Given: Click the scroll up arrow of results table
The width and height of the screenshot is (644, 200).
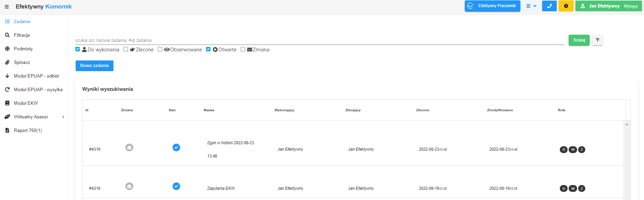Looking at the screenshot, I should click(x=627, y=124).
